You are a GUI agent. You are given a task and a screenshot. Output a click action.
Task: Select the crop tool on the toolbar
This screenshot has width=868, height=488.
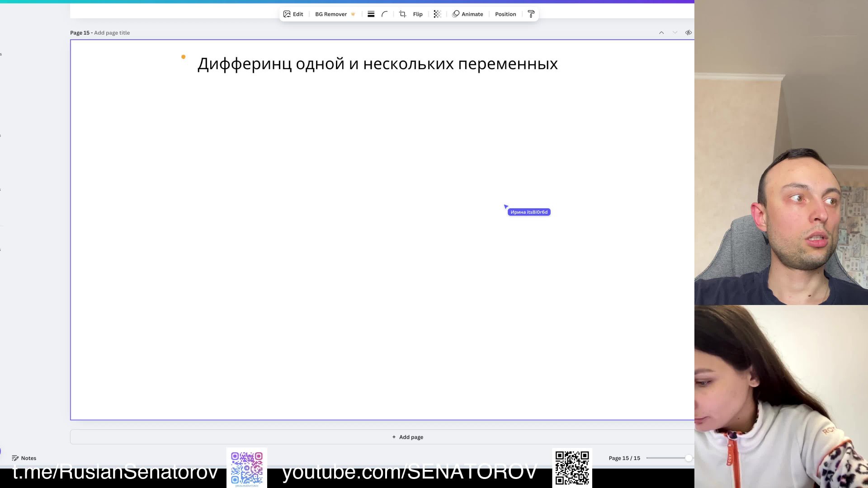(402, 14)
